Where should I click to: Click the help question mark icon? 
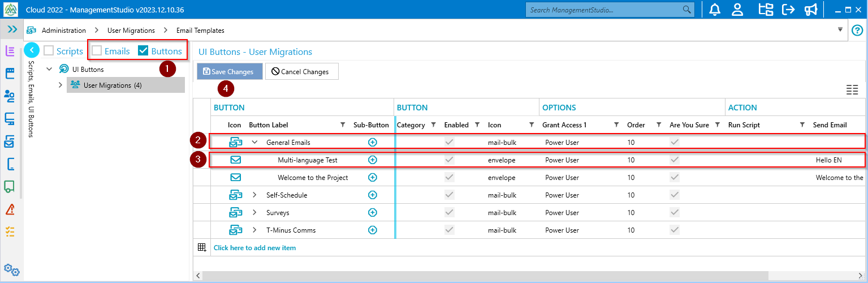point(856,30)
